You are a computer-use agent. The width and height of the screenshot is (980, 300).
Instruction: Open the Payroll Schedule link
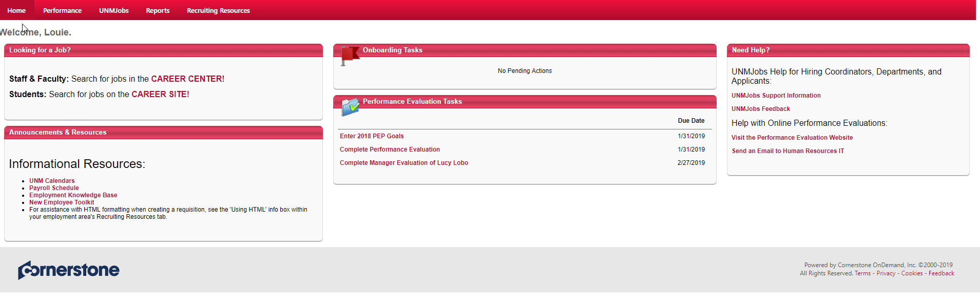point(54,188)
